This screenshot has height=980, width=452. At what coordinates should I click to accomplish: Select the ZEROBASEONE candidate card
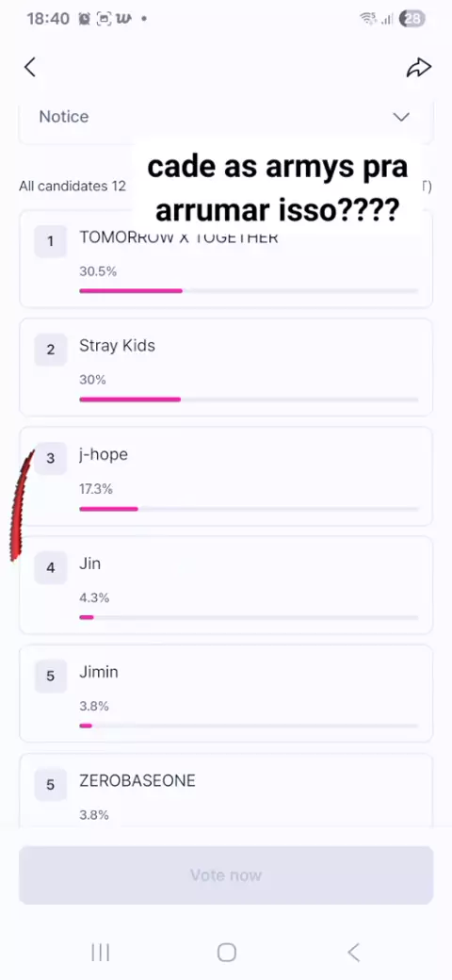click(226, 791)
